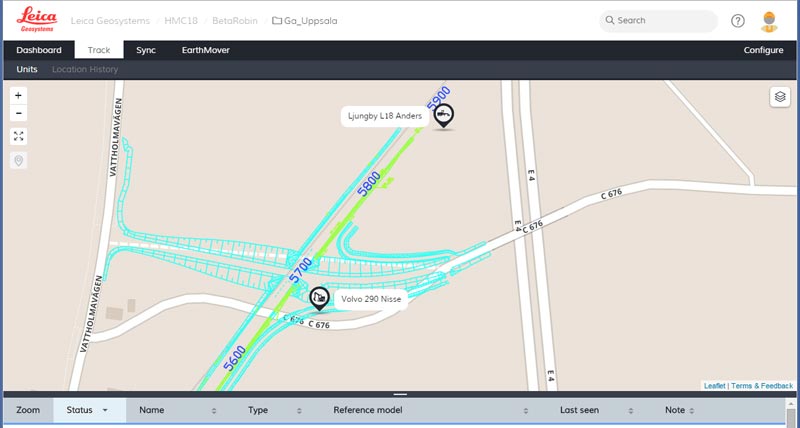Screen dimensions: 800x428
Task: Sort table by Reference model column
Action: (429, 410)
